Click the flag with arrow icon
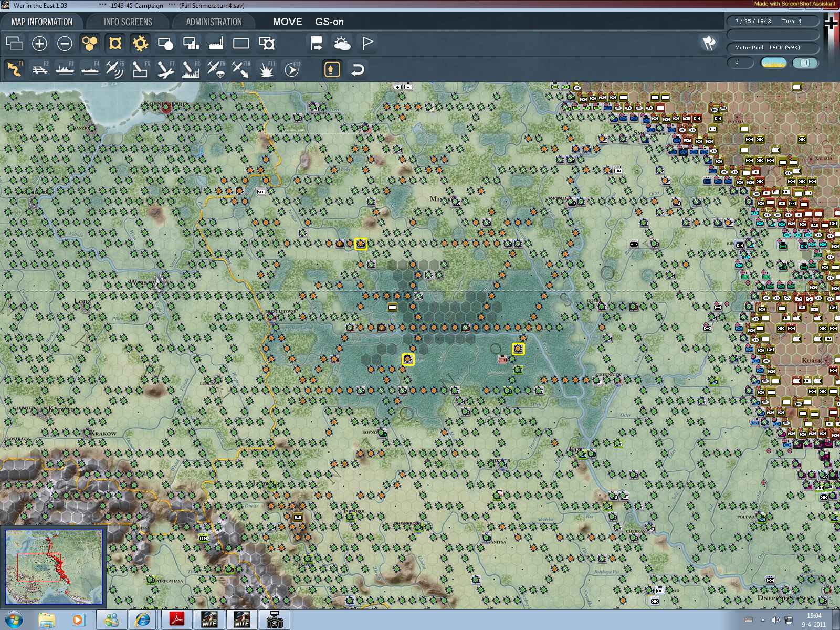This screenshot has width=840, height=630. tap(317, 43)
